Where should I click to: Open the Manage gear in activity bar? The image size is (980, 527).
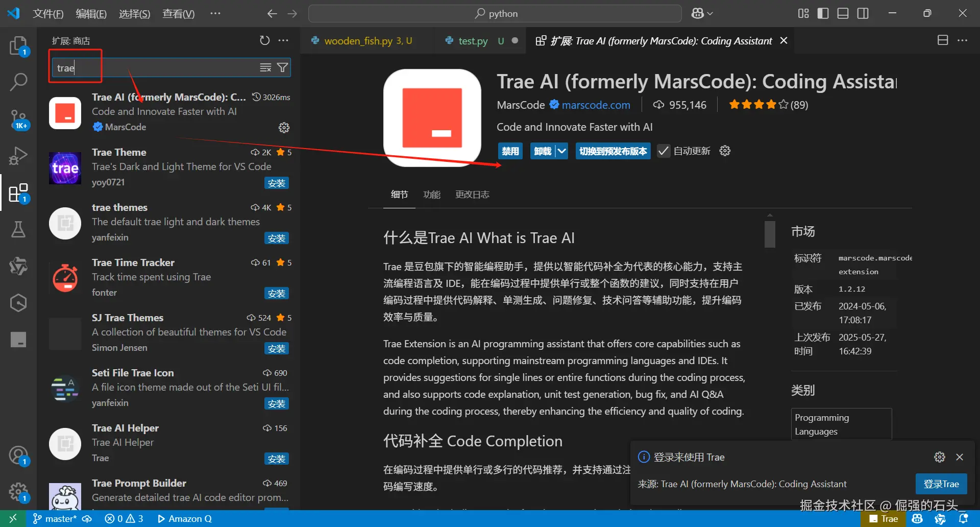(18, 492)
